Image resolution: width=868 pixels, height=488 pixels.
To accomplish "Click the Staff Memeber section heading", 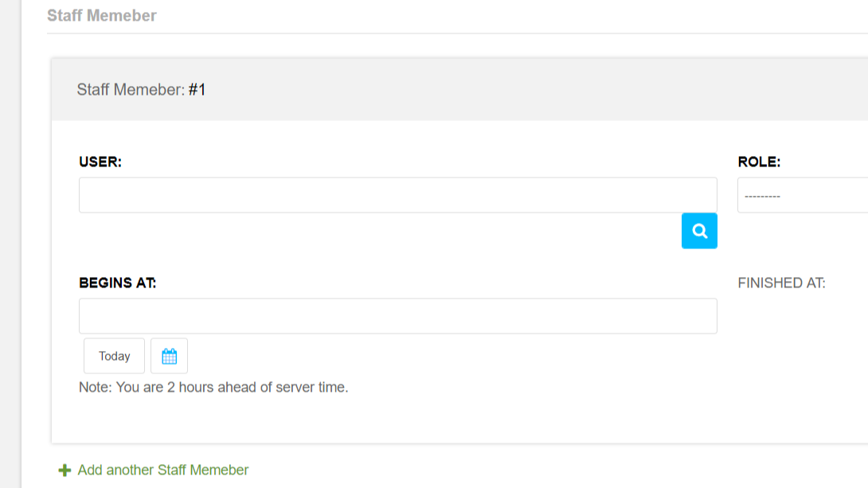I will click(x=102, y=15).
